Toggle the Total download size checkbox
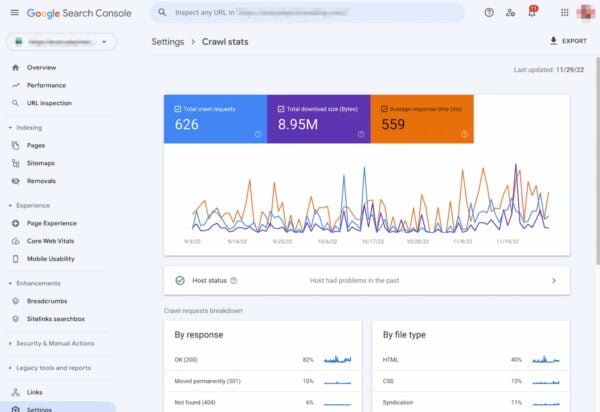The height and width of the screenshot is (412, 600). tap(281, 107)
